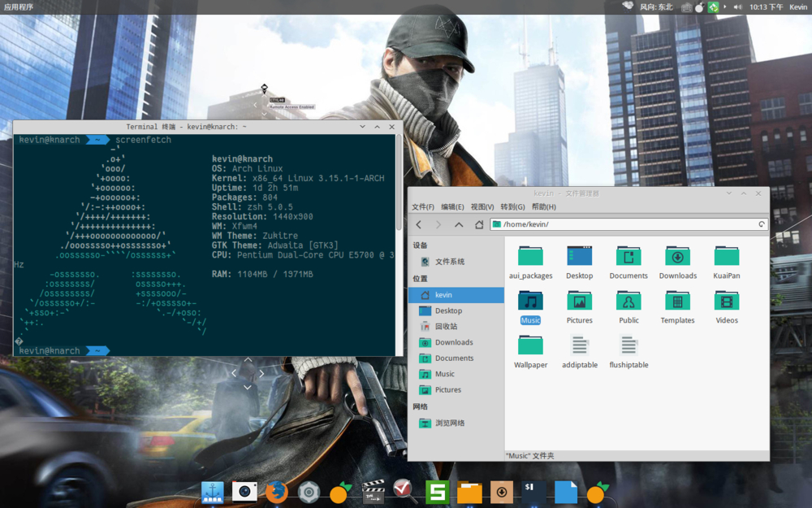Select 回收站 in the sidebar

point(446,327)
